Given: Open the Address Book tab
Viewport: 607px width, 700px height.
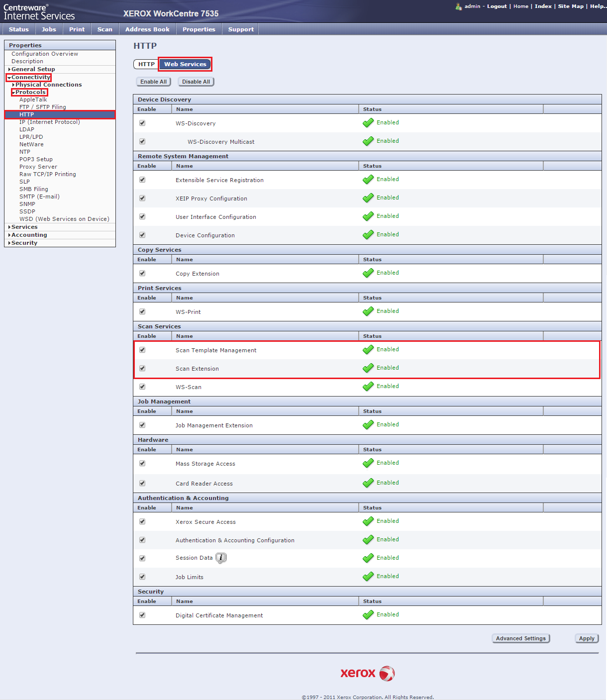Looking at the screenshot, I should pyautogui.click(x=147, y=29).
